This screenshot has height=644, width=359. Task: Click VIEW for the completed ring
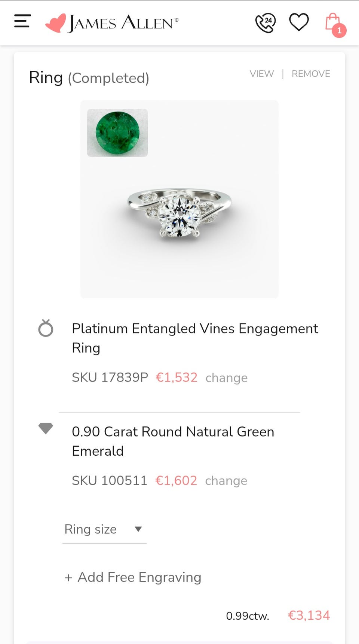(262, 74)
